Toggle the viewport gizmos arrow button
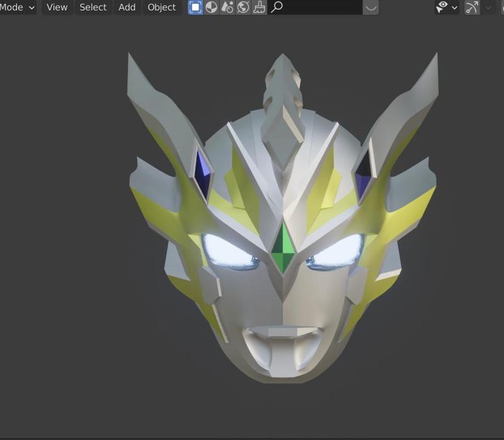Viewport: 504px width, 440px height. coord(471,8)
